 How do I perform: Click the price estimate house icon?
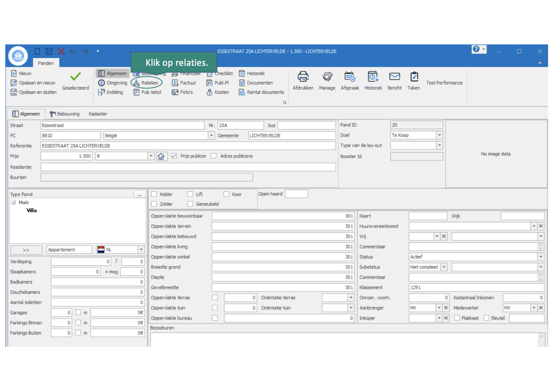[x=161, y=156]
